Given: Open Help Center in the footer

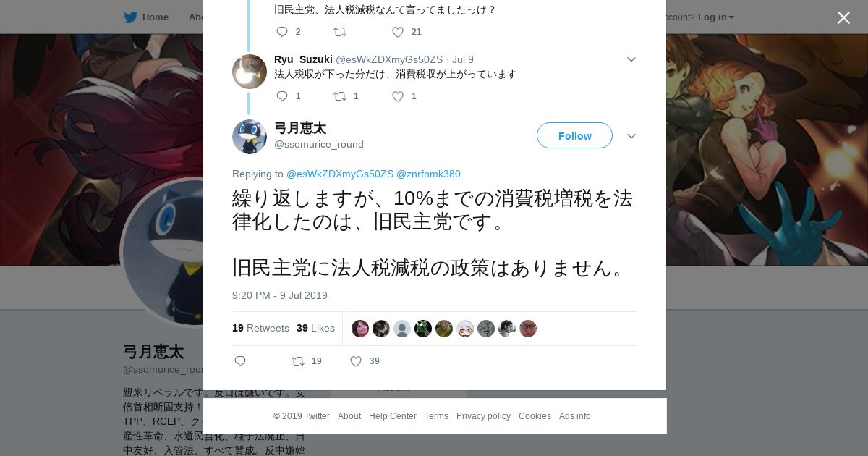Looking at the screenshot, I should coord(393,416).
